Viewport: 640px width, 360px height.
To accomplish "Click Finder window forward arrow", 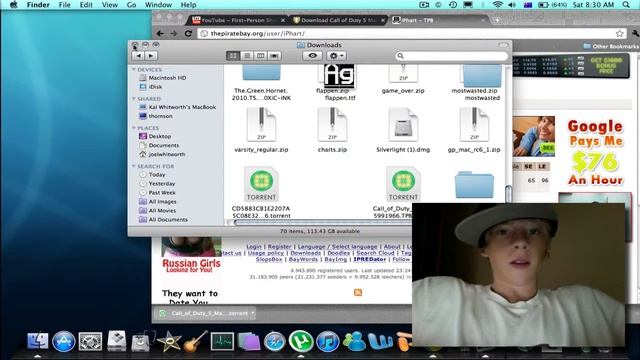I will click(151, 56).
